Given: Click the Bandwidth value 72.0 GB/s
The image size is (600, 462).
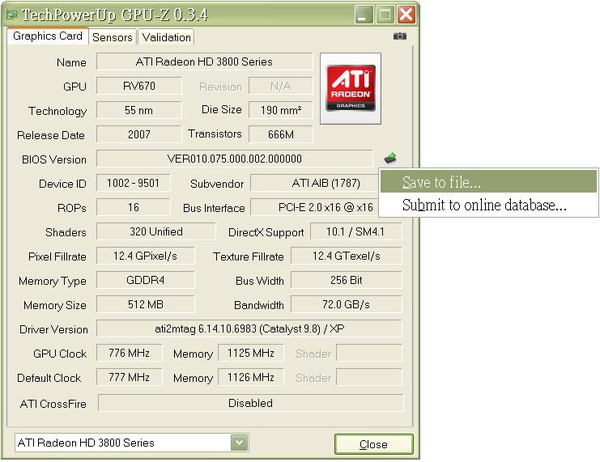Looking at the screenshot, I should coord(346,304).
